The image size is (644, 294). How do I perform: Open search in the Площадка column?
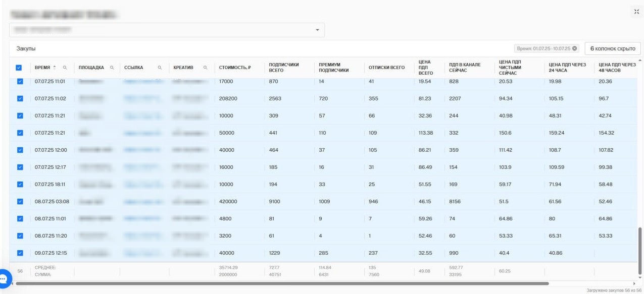pos(112,67)
